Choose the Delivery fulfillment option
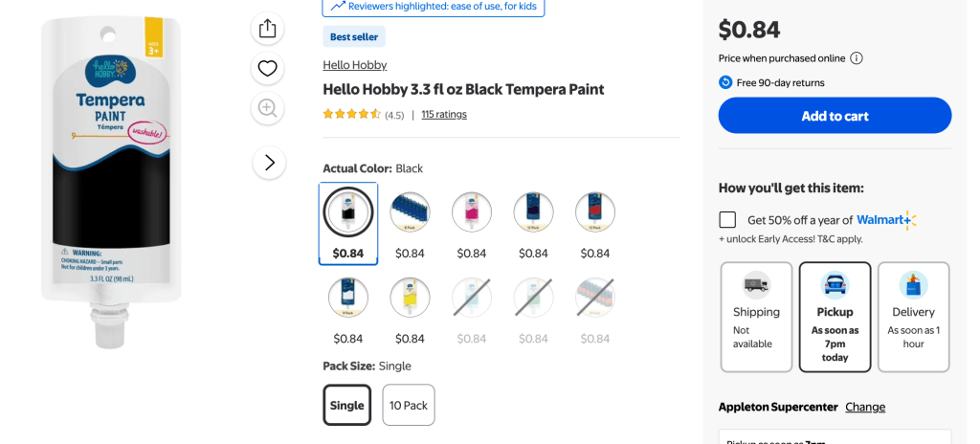Image resolution: width=980 pixels, height=444 pixels. [913, 317]
